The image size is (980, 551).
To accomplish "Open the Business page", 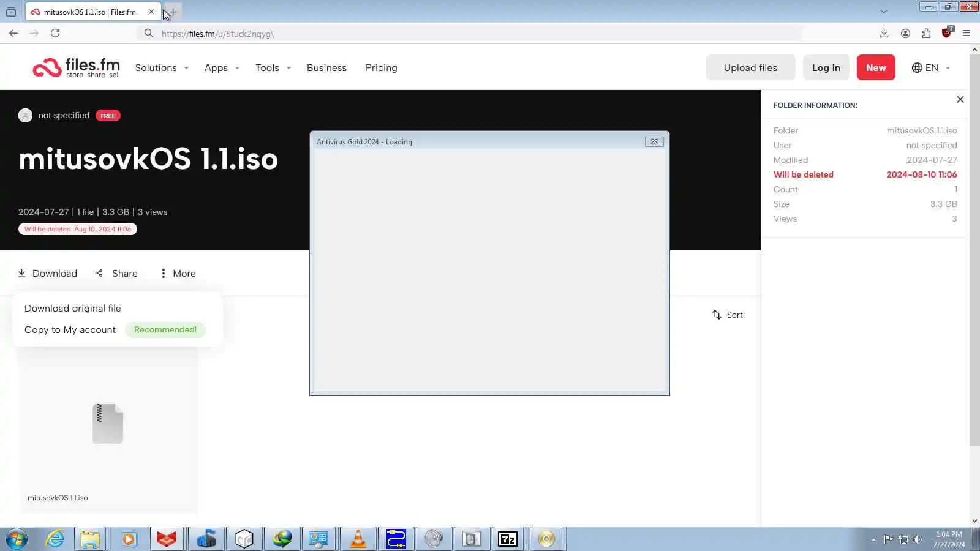I will click(x=326, y=67).
